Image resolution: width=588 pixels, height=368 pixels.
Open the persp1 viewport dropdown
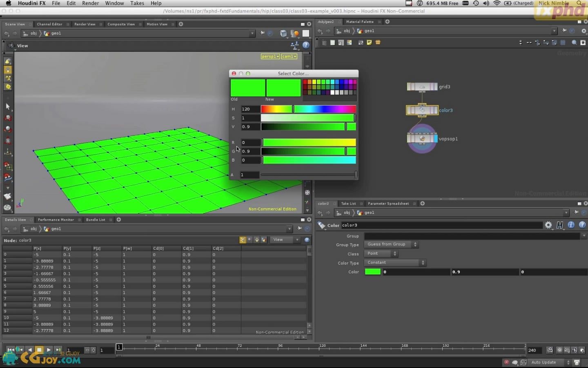(270, 56)
